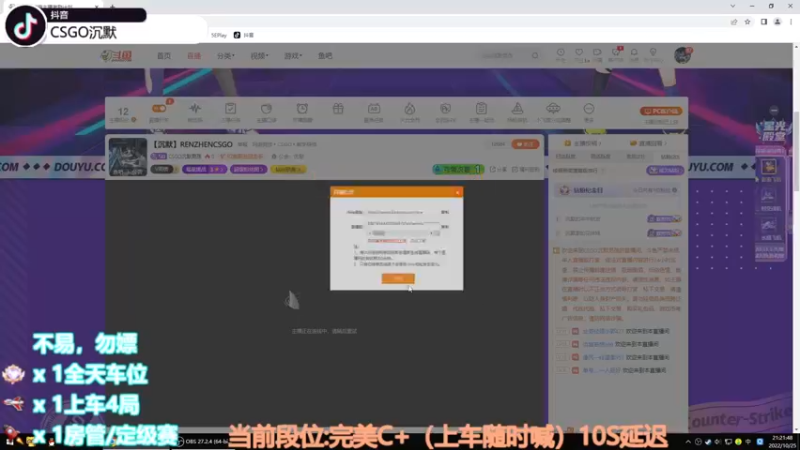Copy the stream key in the dialog

click(x=445, y=227)
